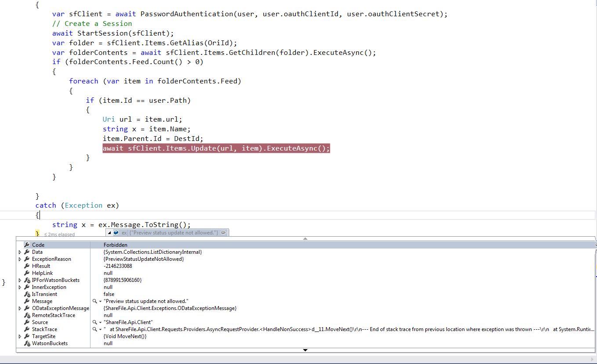Screen dimensions: 597x364
Task: Click the GetAlias(OriId) folder line
Action: (145, 43)
